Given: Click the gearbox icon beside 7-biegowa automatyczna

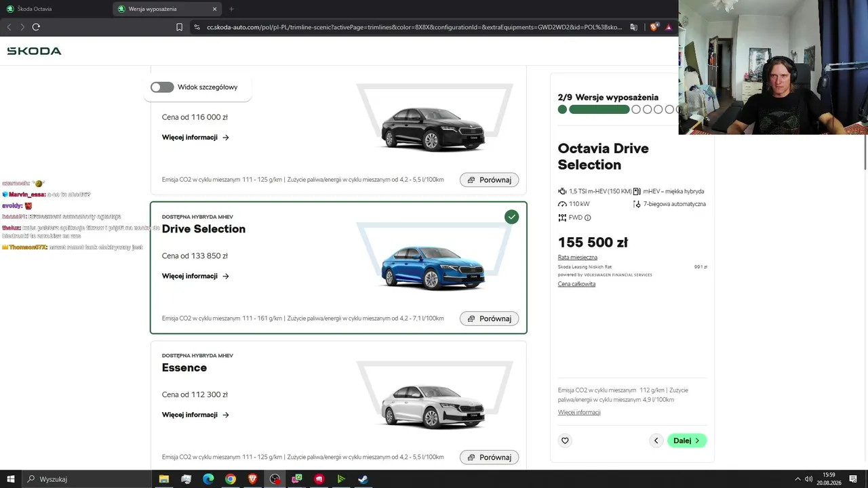Looking at the screenshot, I should click(x=637, y=205).
